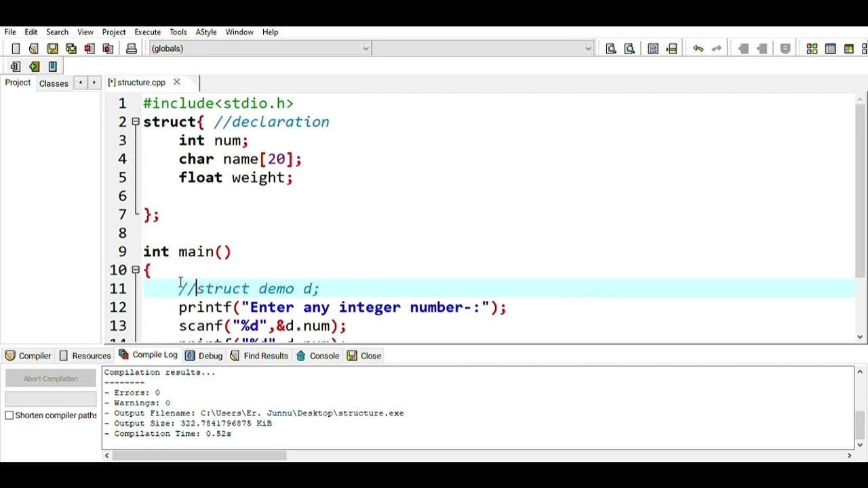Screen dimensions: 868x488
Task: Open the AStyle menu
Action: (x=206, y=32)
